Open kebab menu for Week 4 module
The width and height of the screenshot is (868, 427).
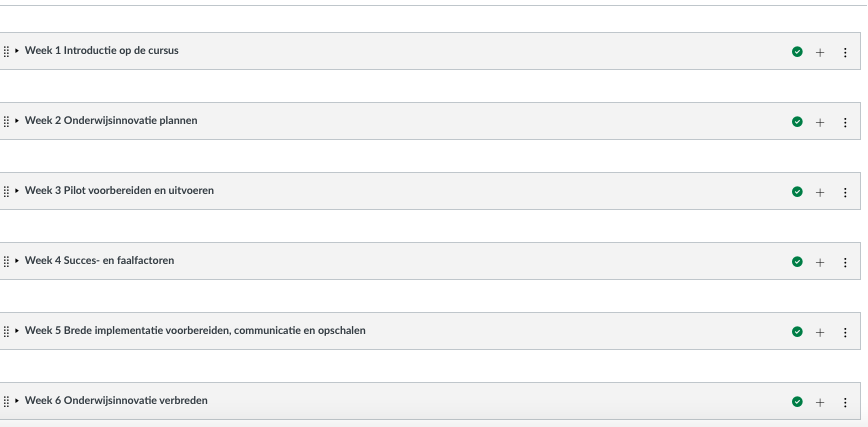(x=845, y=261)
